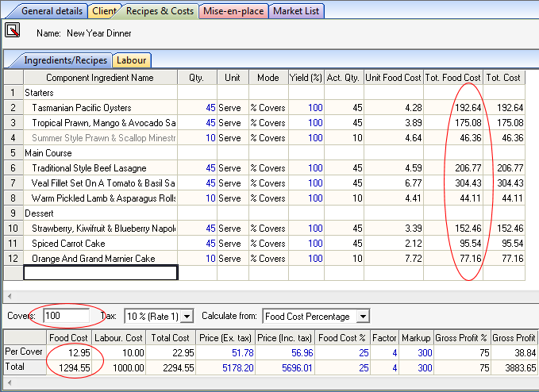Open the Labour sub-tab
Image resolution: width=539 pixels, height=392 pixels.
click(x=132, y=60)
